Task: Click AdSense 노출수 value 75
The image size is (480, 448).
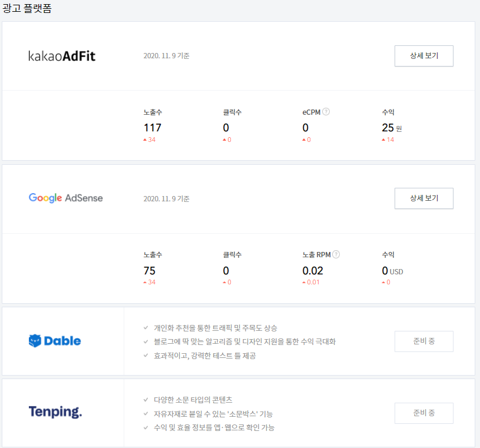Action: (150, 271)
